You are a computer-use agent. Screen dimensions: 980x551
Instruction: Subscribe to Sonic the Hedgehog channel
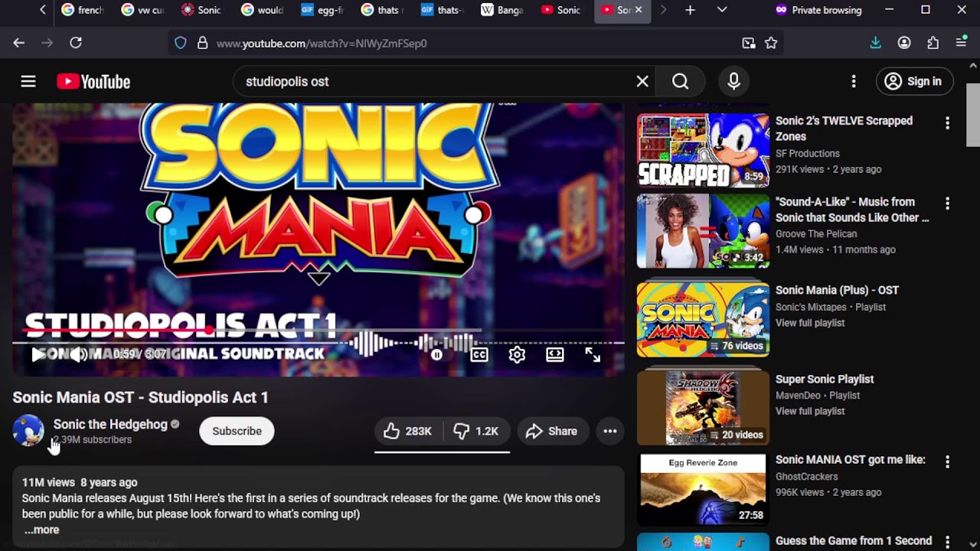[237, 431]
